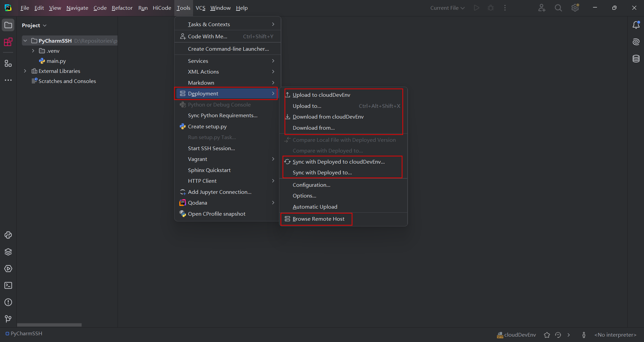Open the Services tool window icon
Viewport: 644px width, 342px height.
pyautogui.click(x=8, y=268)
